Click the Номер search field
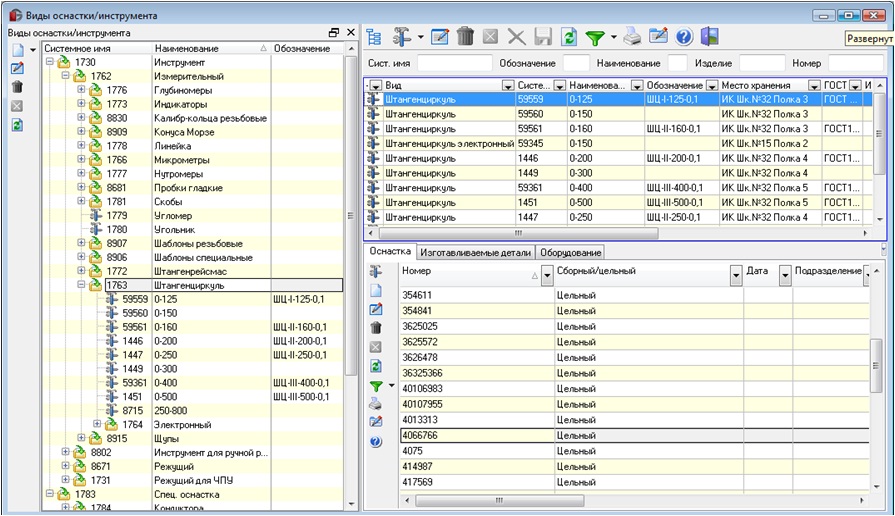Viewport: 895px width, 516px height. click(x=858, y=63)
